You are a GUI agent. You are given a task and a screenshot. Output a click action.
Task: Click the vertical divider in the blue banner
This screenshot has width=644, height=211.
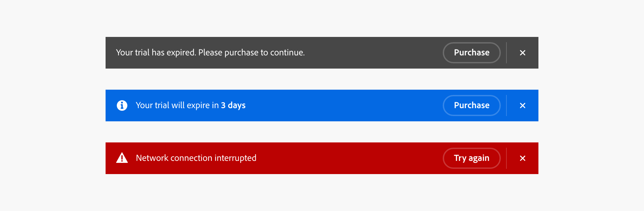[506, 105]
